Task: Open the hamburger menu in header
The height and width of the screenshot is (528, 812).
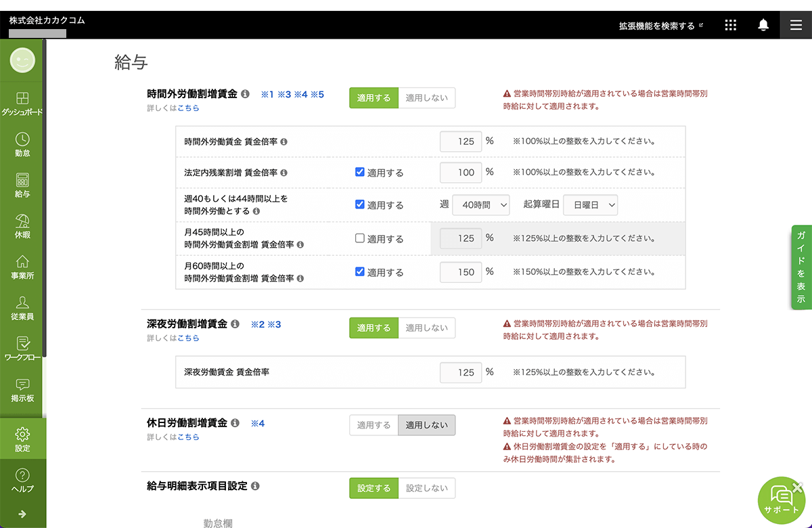Action: coord(796,25)
